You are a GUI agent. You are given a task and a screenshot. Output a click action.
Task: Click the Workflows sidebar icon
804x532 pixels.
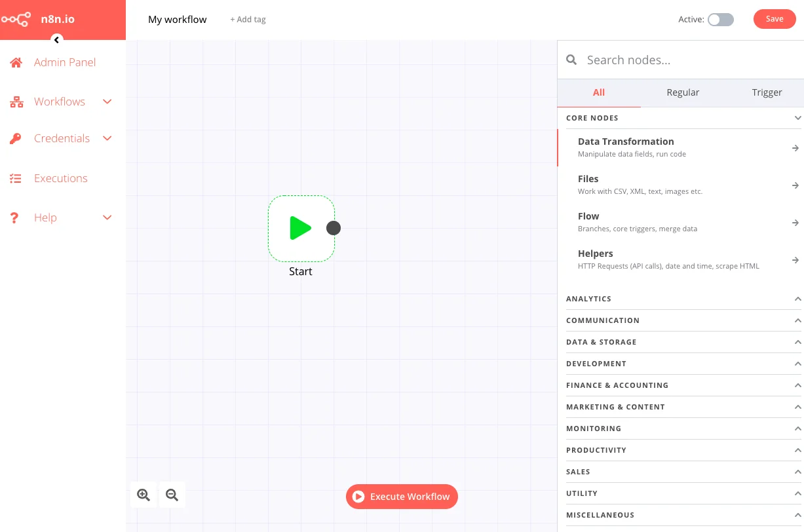[x=16, y=102]
